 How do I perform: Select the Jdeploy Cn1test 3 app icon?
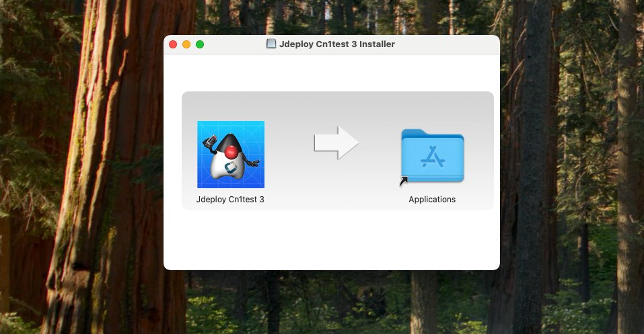(231, 155)
